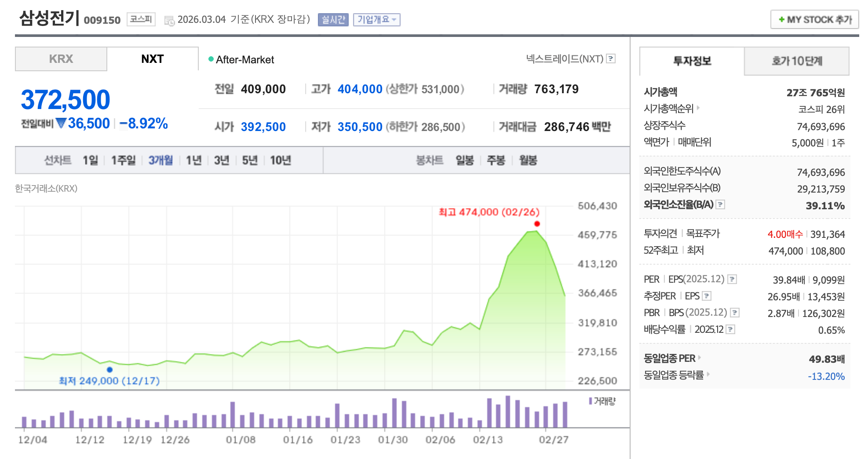The image size is (868, 459).
Task: Click the 외국인소진율 value 39.11%
Action: coord(825,206)
